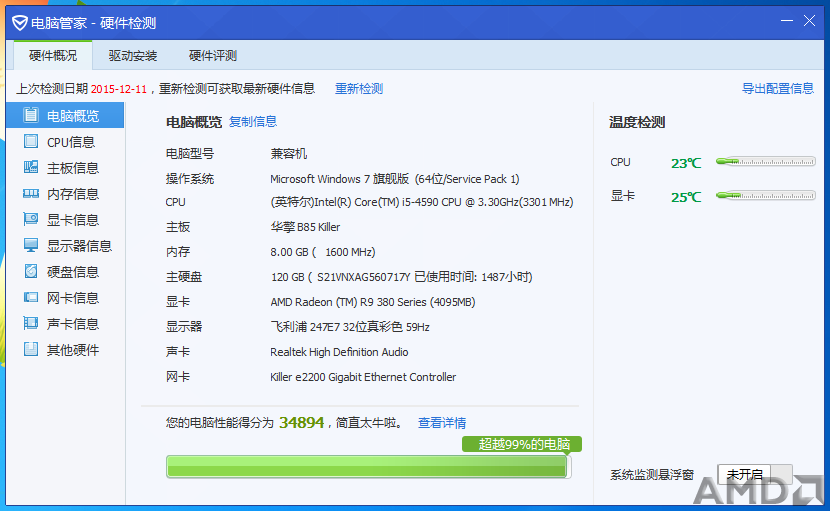Click the green performance score progress bar
830x511 pixels.
(368, 467)
